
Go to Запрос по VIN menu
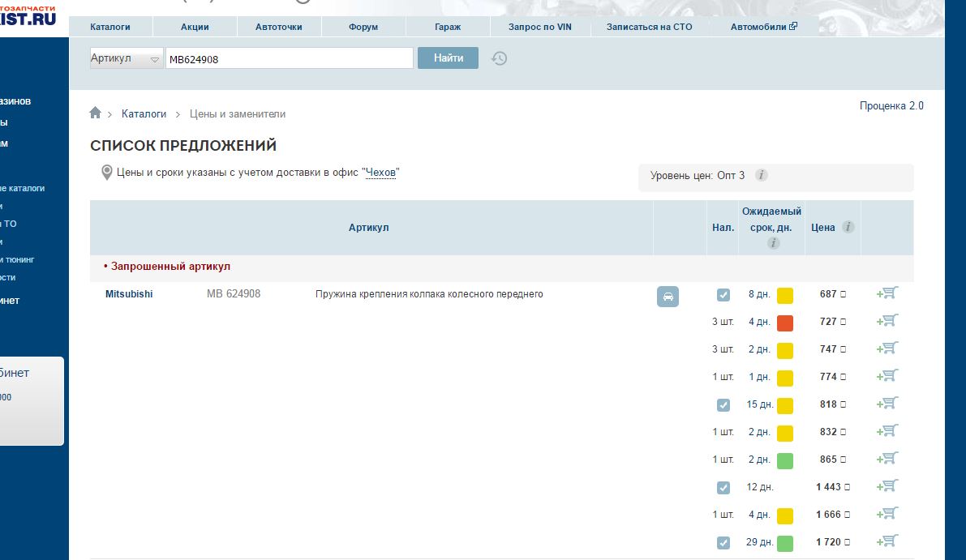click(539, 27)
